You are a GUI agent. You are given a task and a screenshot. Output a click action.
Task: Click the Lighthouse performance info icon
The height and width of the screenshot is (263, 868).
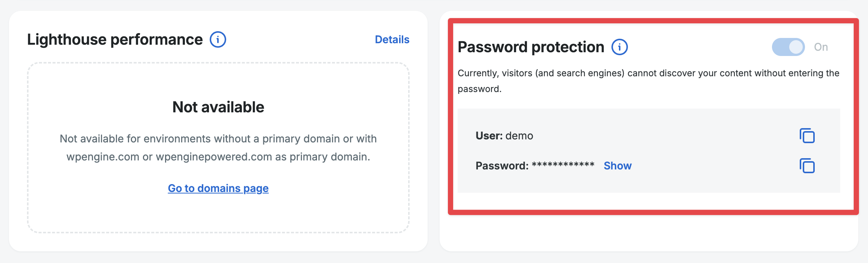[x=218, y=39]
